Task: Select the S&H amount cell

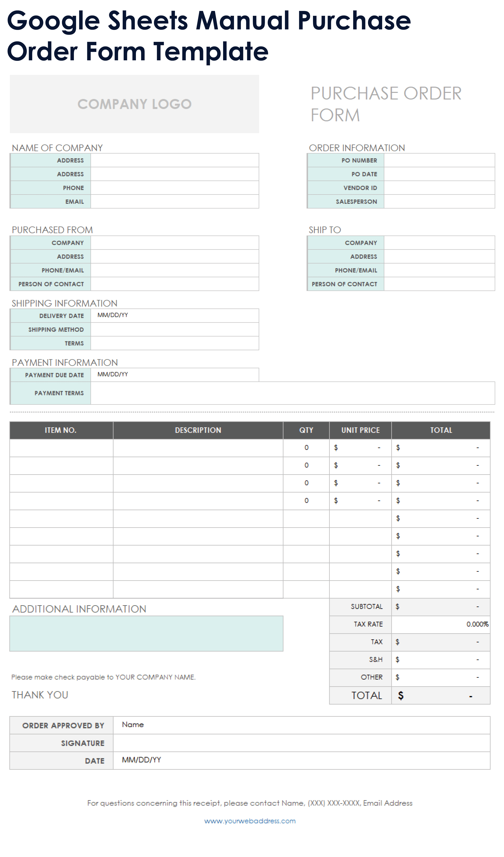Action: click(441, 660)
